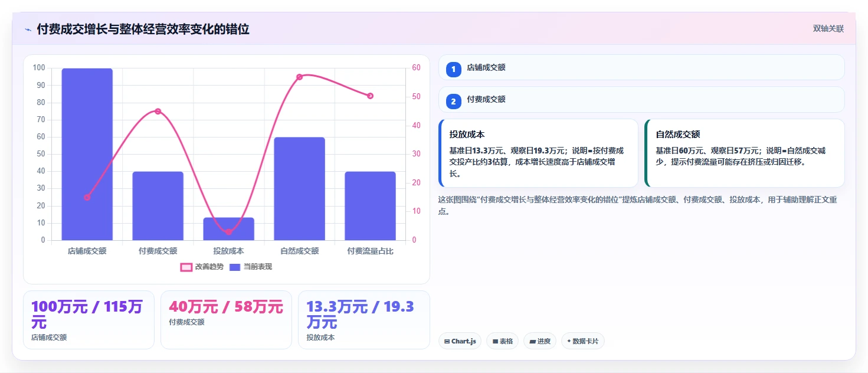This screenshot has height=373, width=868.
Task: Click the 数据卡片 tag
Action: (x=582, y=341)
